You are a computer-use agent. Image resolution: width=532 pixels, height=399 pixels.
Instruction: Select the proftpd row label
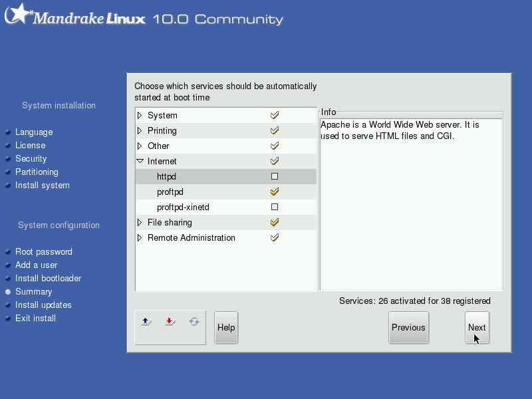(170, 192)
